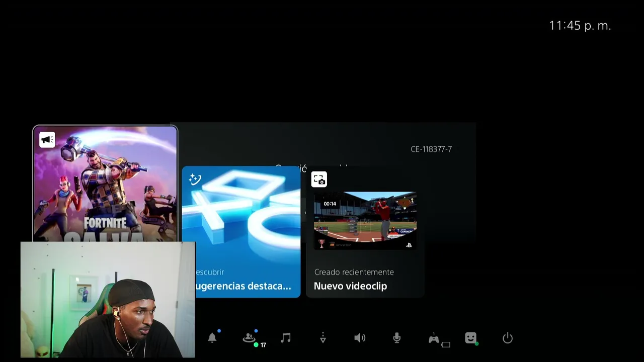Click the capture icon on Nuevo videoclip card
Screen dimensions: 644x362
(x=319, y=179)
